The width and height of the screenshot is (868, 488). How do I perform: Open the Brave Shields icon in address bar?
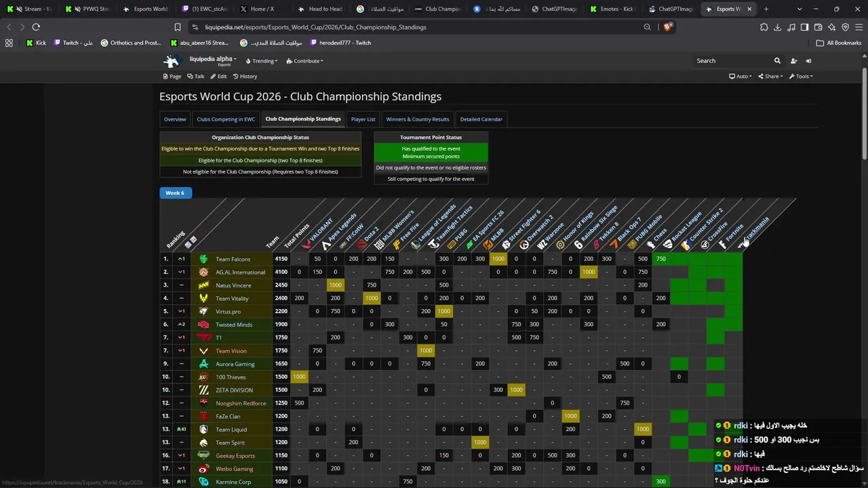point(667,27)
